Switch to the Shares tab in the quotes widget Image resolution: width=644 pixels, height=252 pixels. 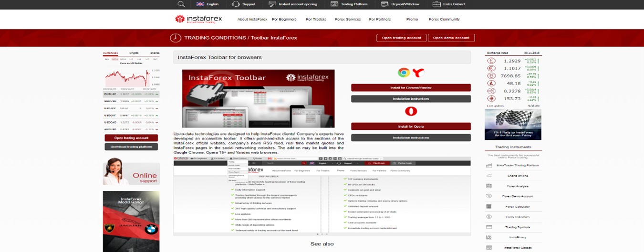155,53
